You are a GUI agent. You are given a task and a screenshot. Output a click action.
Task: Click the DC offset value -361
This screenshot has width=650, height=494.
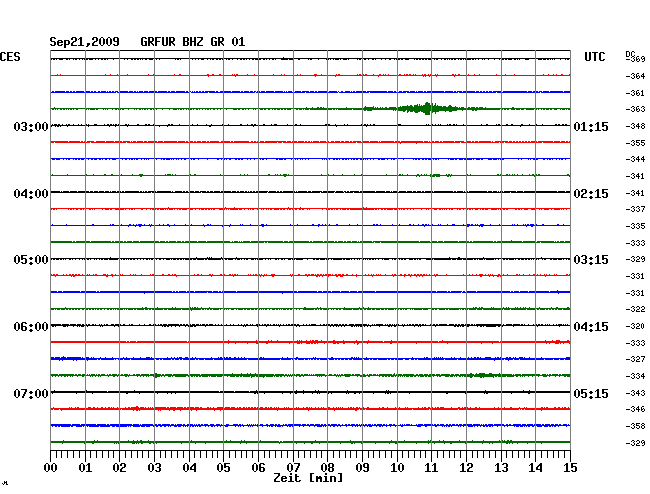click(x=635, y=93)
